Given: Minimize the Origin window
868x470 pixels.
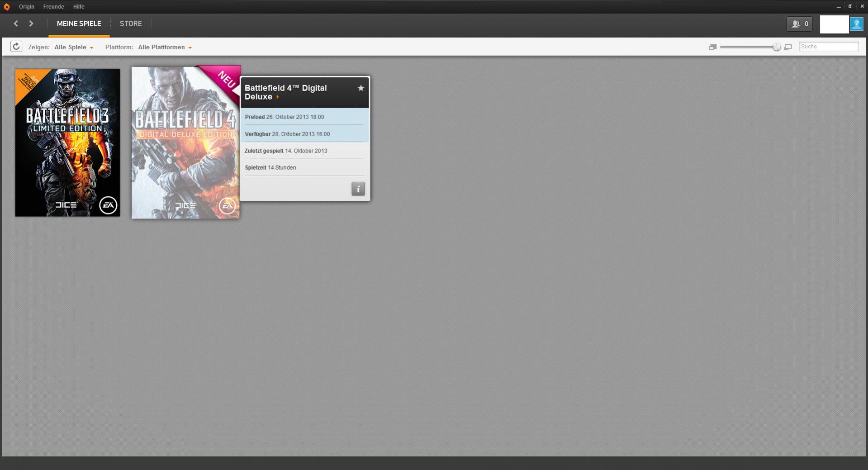Looking at the screenshot, I should pyautogui.click(x=839, y=7).
